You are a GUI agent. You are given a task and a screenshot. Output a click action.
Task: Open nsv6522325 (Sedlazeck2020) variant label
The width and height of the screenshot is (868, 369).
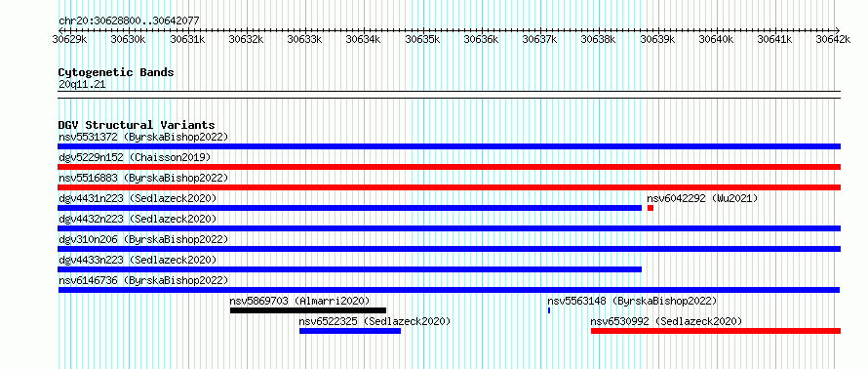tap(375, 321)
